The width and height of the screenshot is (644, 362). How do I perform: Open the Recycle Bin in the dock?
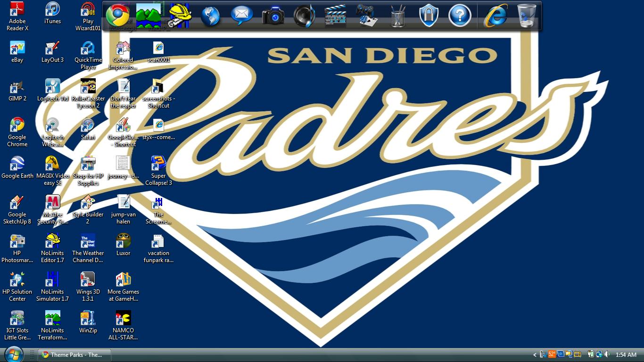click(x=527, y=16)
